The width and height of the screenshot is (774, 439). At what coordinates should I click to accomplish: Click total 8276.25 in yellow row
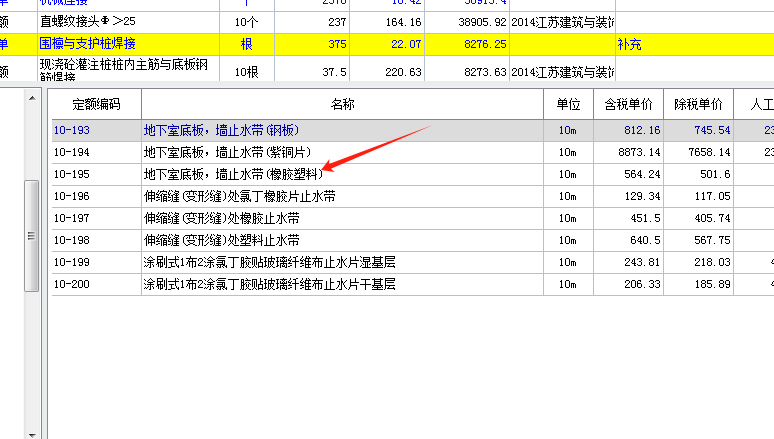[485, 44]
